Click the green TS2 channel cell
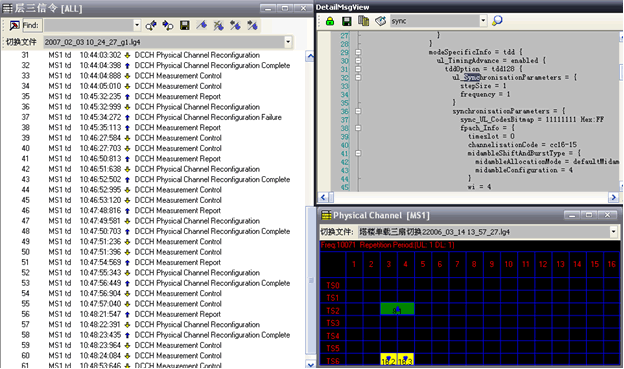Viewport: 624px width, 369px height. click(397, 309)
